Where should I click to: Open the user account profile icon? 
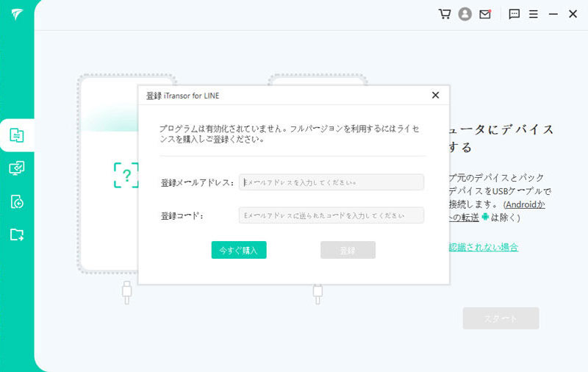(465, 14)
